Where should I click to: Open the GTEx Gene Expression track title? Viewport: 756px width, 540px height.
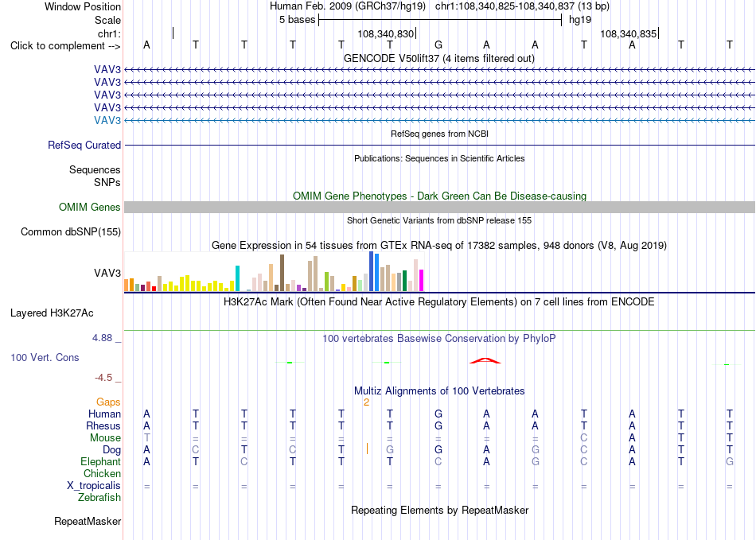439,245
